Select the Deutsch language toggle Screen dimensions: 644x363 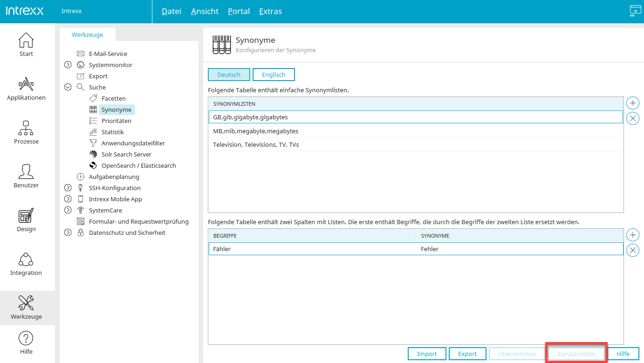[x=229, y=75]
